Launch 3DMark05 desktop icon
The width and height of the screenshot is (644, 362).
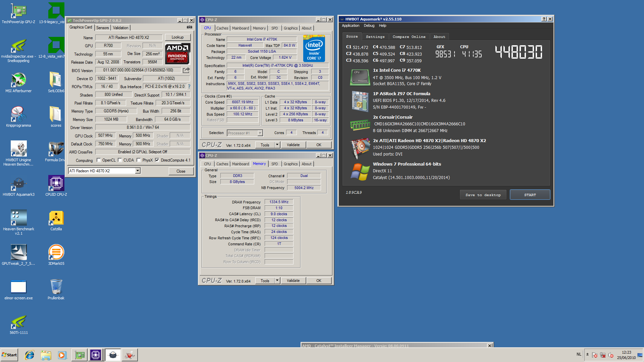pos(56,255)
